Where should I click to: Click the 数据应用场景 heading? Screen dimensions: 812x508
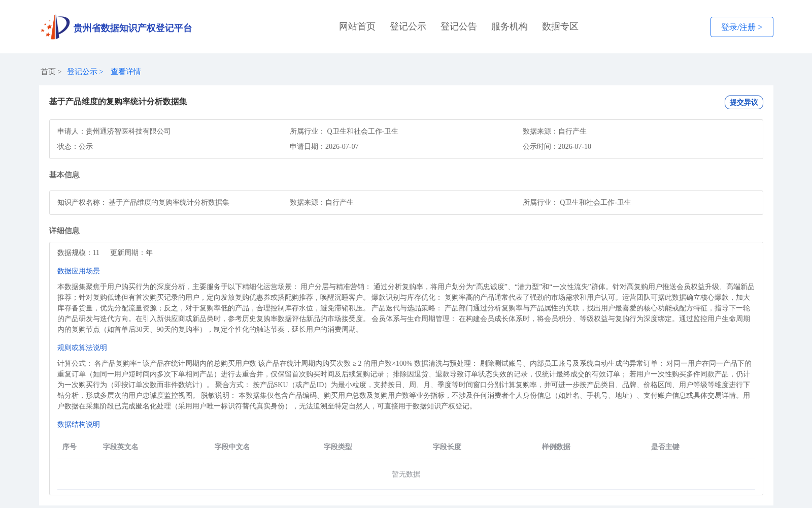coord(79,271)
